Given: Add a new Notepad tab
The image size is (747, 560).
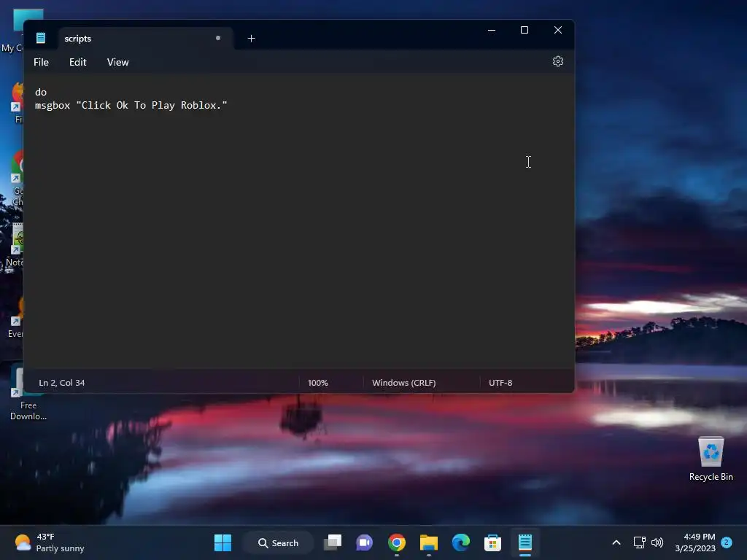Looking at the screenshot, I should coord(251,39).
